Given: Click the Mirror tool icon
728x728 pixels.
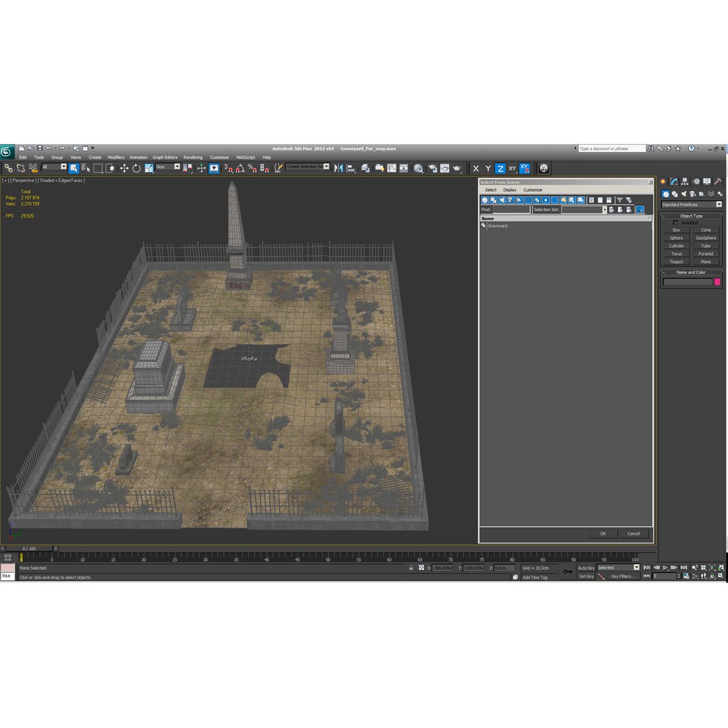Looking at the screenshot, I should (338, 168).
